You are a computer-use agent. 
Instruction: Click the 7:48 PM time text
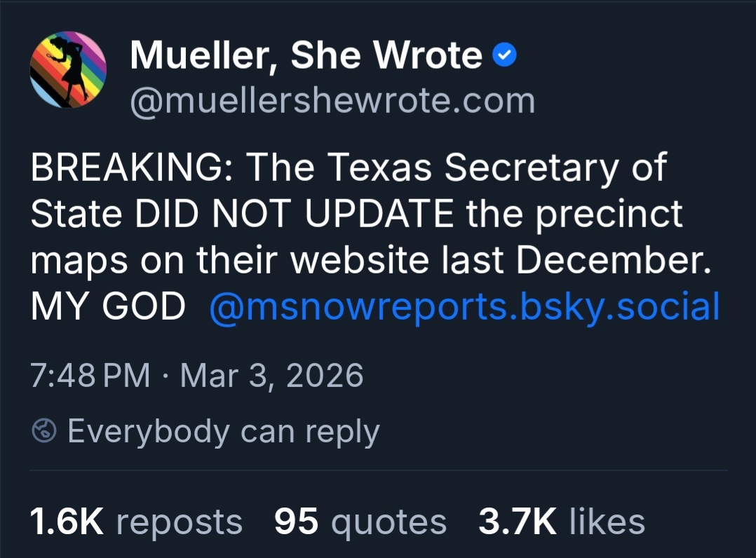[x=90, y=376]
